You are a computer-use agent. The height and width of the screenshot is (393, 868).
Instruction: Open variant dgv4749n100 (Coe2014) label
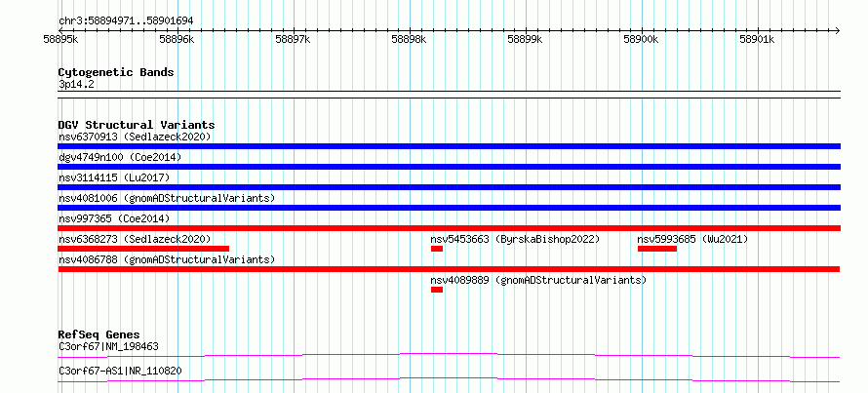point(120,157)
